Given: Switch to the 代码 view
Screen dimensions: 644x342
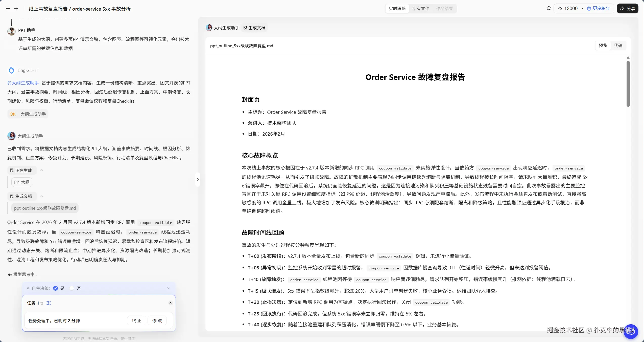Looking at the screenshot, I should click(618, 46).
